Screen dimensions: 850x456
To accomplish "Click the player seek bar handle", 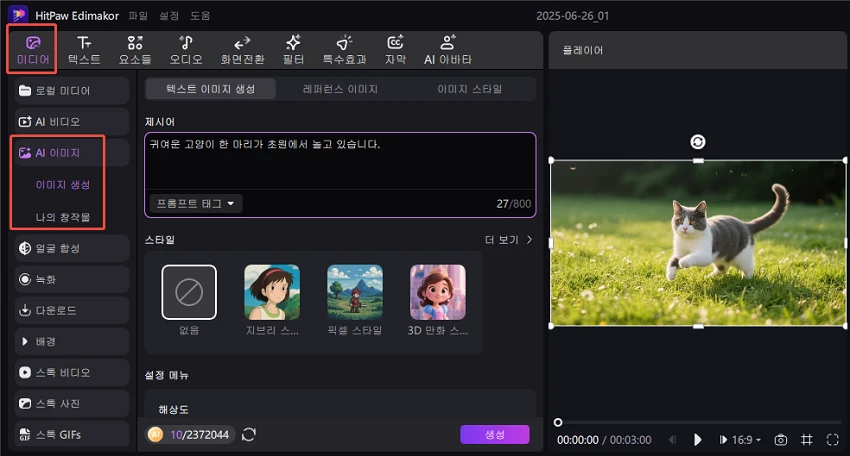I will point(558,422).
